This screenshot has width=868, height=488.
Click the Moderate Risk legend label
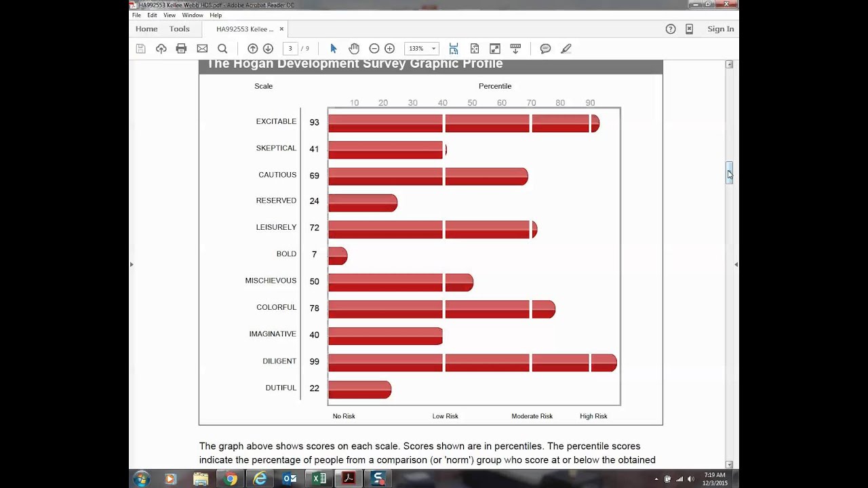tap(532, 416)
